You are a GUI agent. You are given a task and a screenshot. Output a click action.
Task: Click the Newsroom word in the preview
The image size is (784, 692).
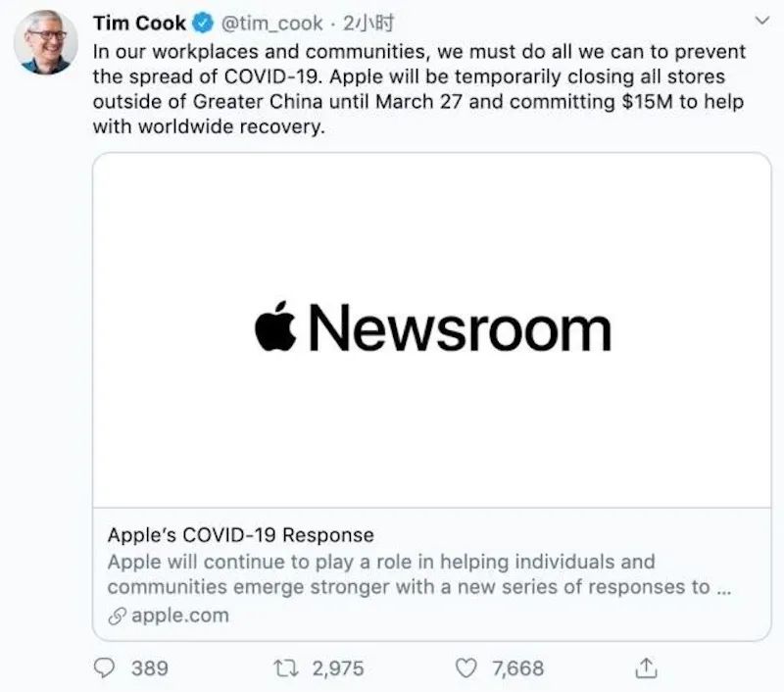[461, 329]
